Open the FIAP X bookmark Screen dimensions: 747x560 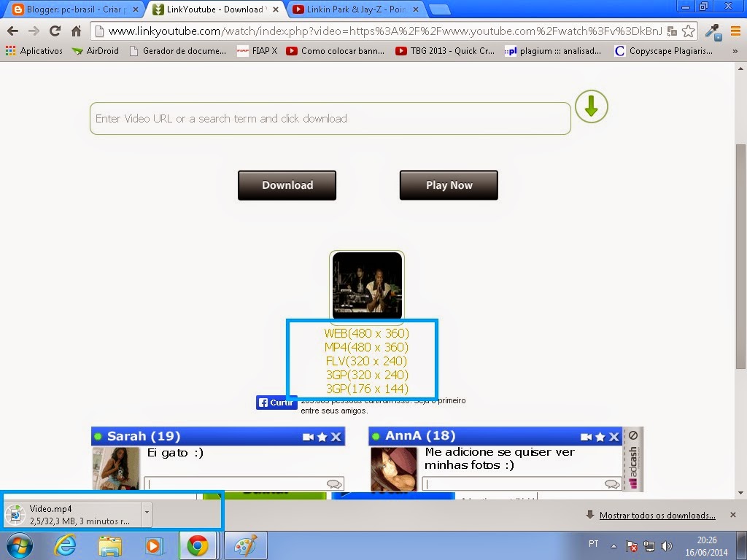(258, 50)
